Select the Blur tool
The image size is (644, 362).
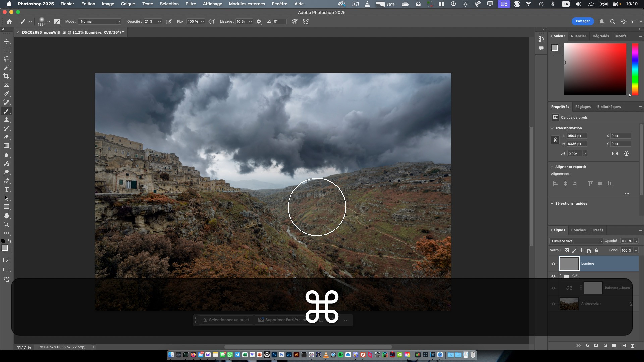(6, 155)
